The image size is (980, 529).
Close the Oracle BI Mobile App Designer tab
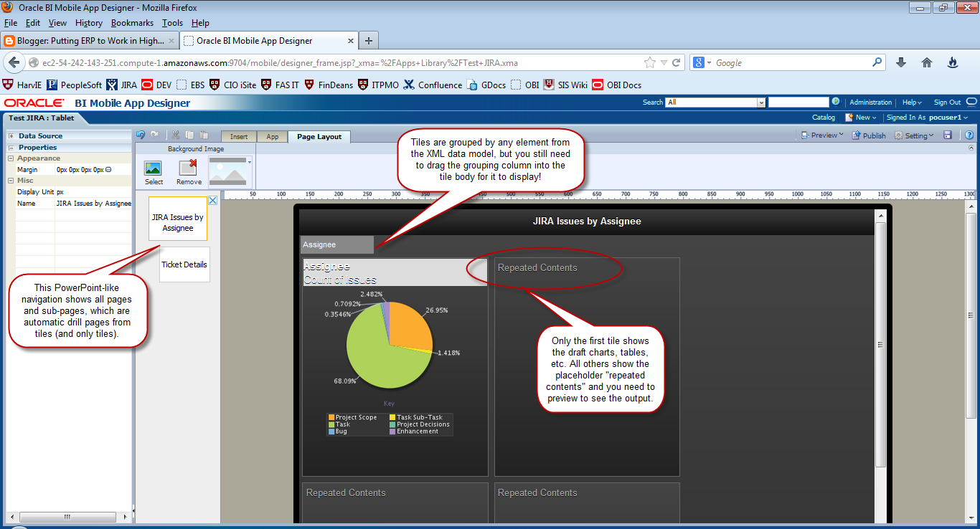pos(351,41)
